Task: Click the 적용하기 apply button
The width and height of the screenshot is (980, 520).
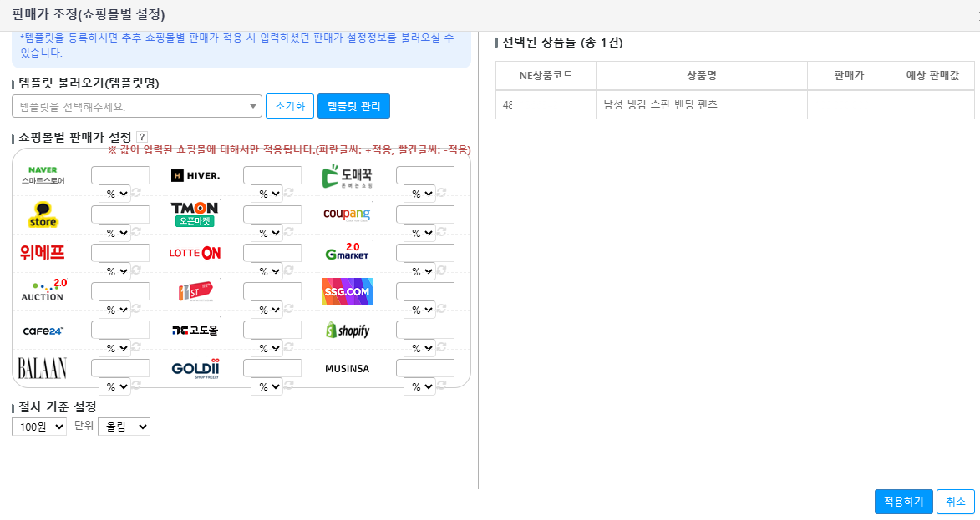Action: pyautogui.click(x=904, y=502)
